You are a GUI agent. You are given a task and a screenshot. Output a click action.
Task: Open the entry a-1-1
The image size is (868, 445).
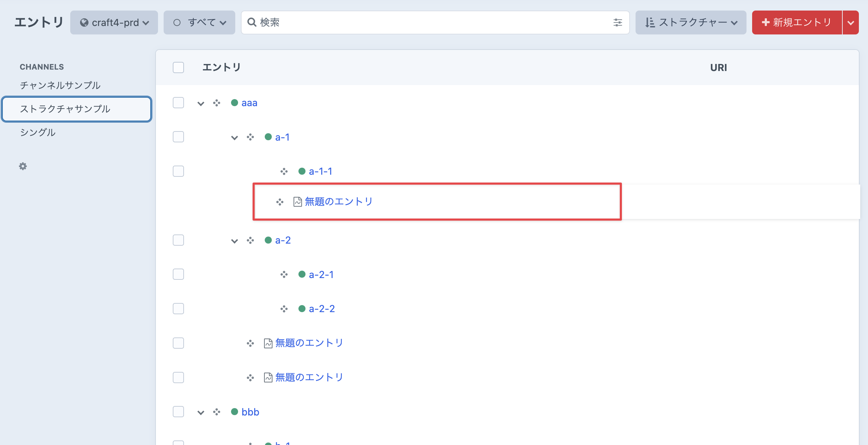[320, 171]
